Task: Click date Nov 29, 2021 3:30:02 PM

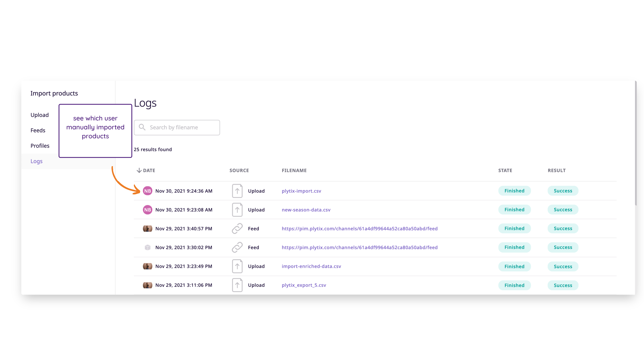Action: [x=184, y=247]
